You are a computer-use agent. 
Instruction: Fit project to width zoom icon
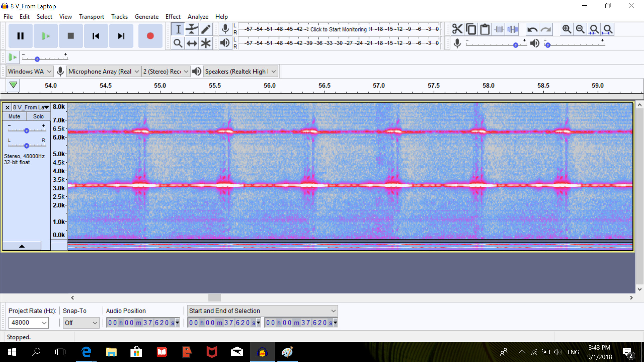click(x=608, y=29)
